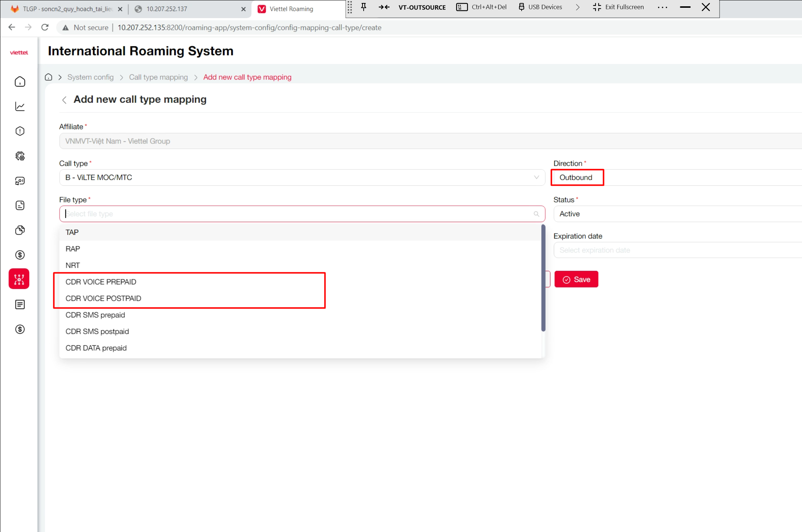
Task: Click the alert hexagon sidebar icon
Action: point(20,131)
